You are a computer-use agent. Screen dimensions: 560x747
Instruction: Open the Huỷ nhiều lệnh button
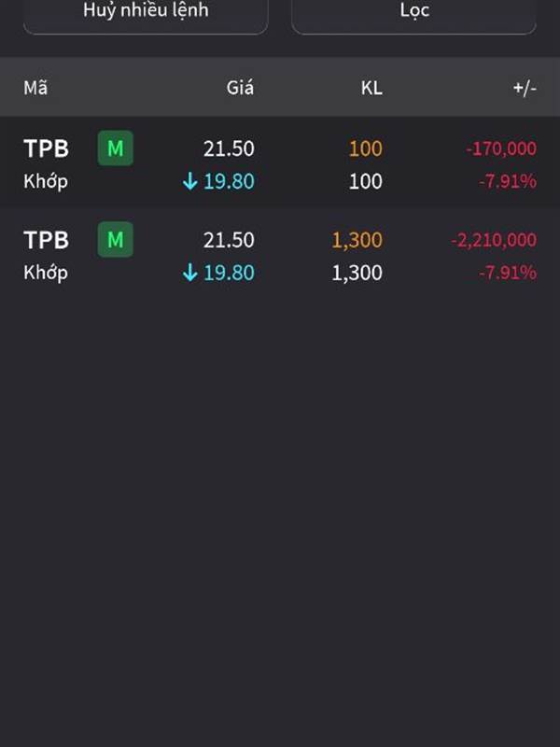click(146, 13)
